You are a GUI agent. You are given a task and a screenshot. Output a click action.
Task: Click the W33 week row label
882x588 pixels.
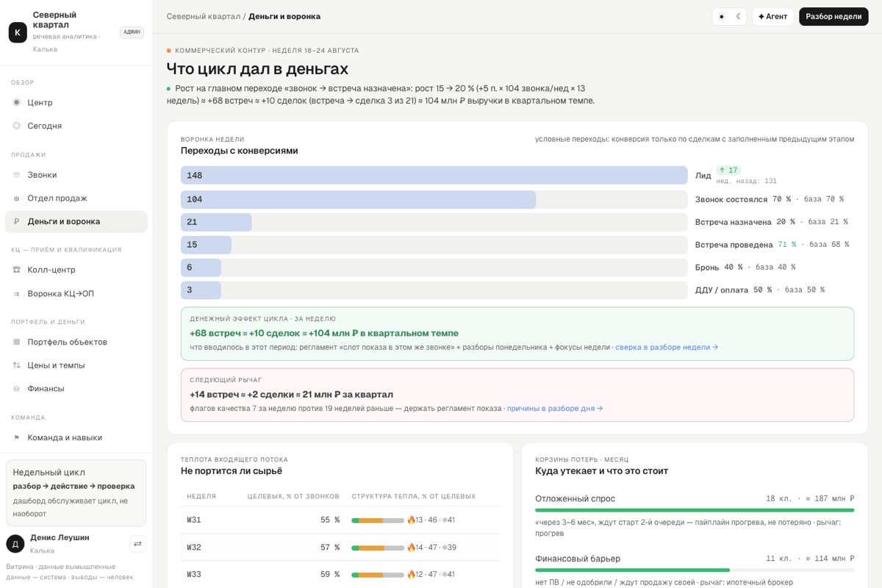coord(194,575)
